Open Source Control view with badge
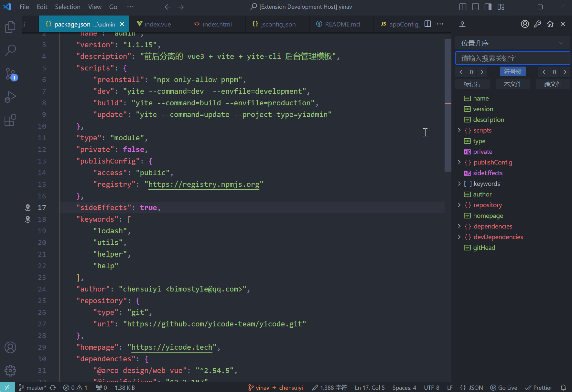Screen dimensions: 572x392 [10, 74]
